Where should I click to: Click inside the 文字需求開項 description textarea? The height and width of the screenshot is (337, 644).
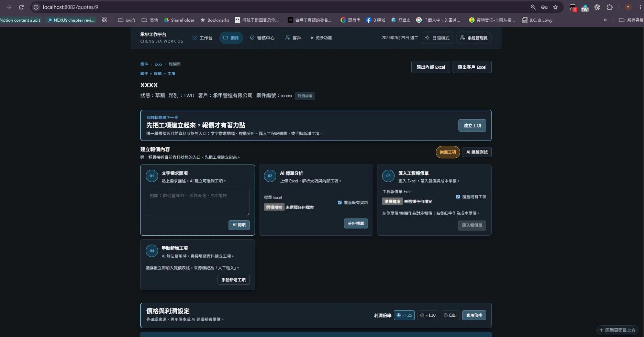click(198, 202)
